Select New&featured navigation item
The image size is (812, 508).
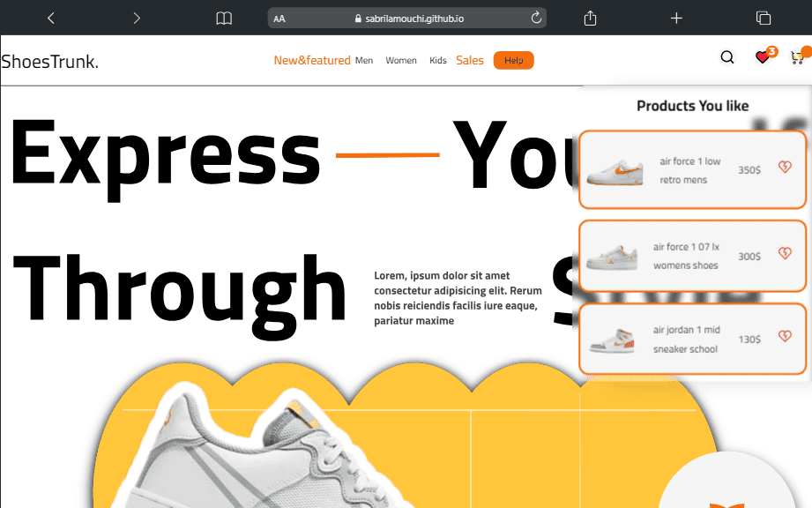point(312,61)
